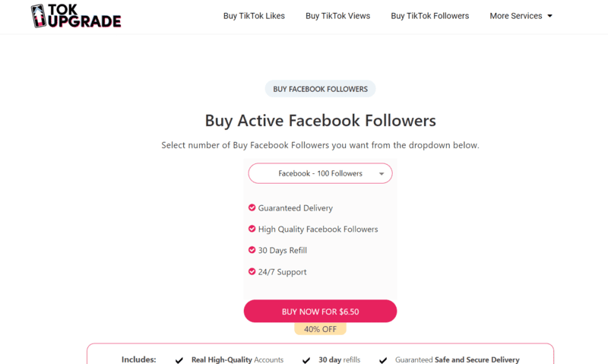Go to Buy TikTok Views
608x364 pixels.
pos(337,16)
